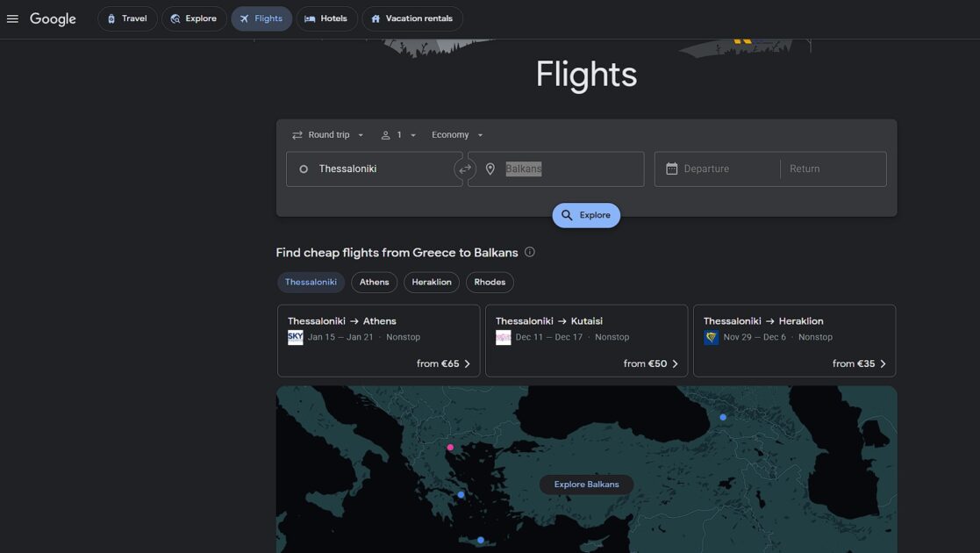
Task: Click the SKY airline logo
Action: 295,337
